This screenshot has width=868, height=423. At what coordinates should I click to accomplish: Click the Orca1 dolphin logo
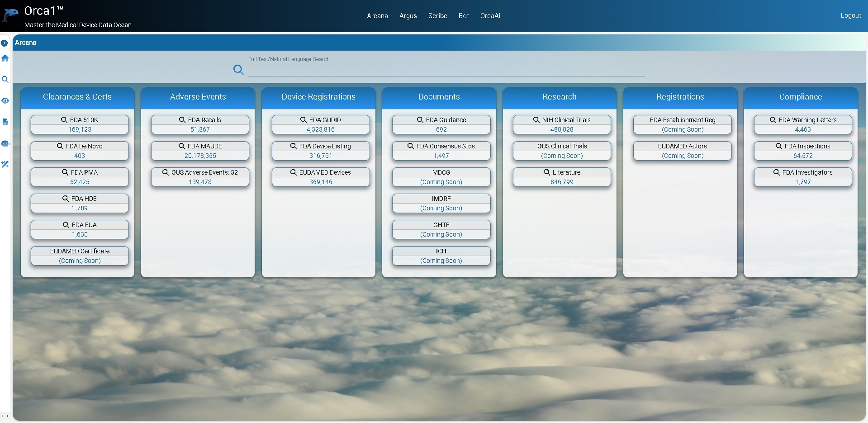10,14
